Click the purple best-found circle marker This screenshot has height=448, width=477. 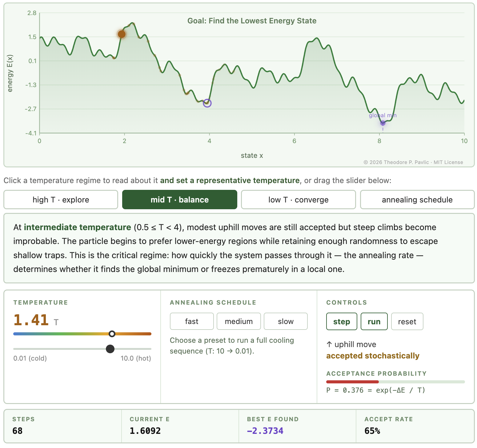tap(207, 103)
